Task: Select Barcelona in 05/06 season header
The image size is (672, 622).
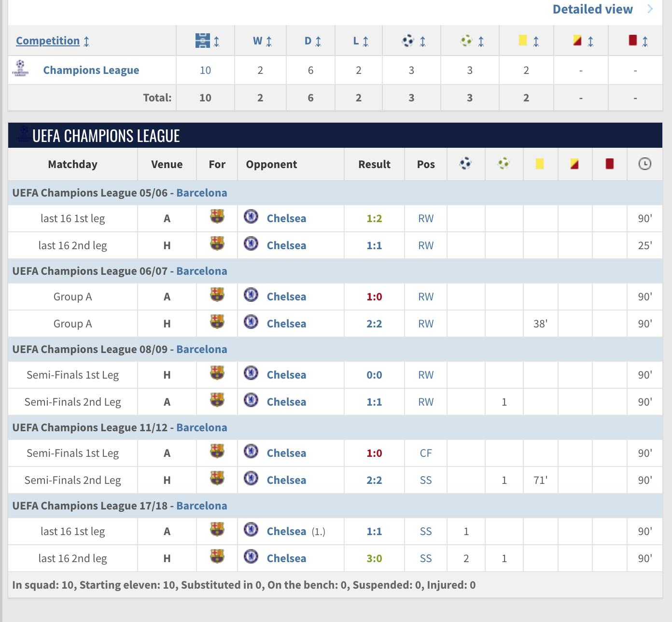Action: pos(201,193)
